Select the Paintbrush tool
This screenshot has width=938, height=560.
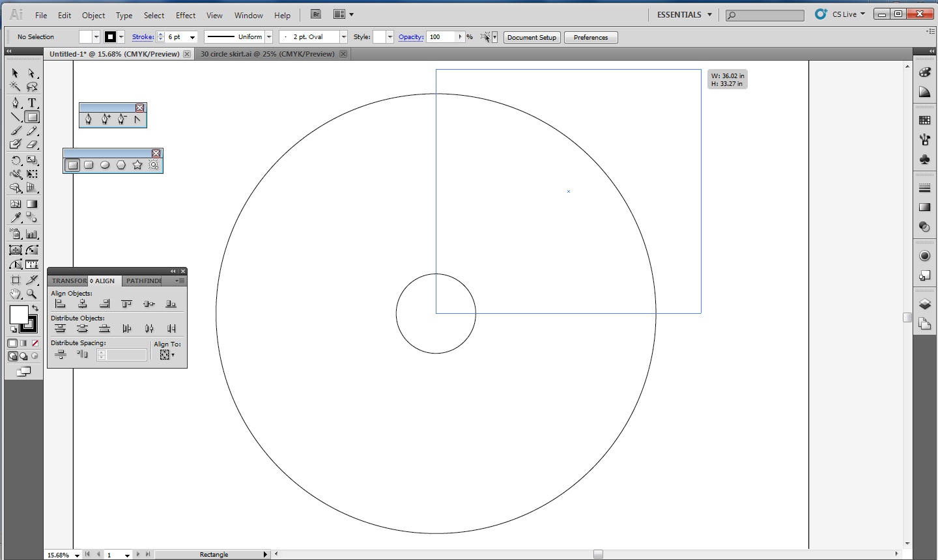16,131
